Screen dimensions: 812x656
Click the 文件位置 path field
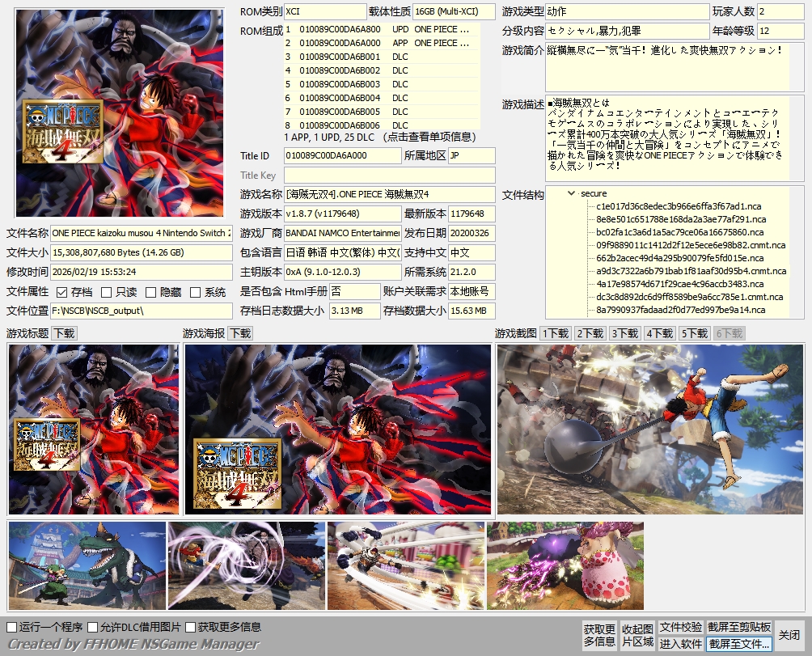point(142,311)
